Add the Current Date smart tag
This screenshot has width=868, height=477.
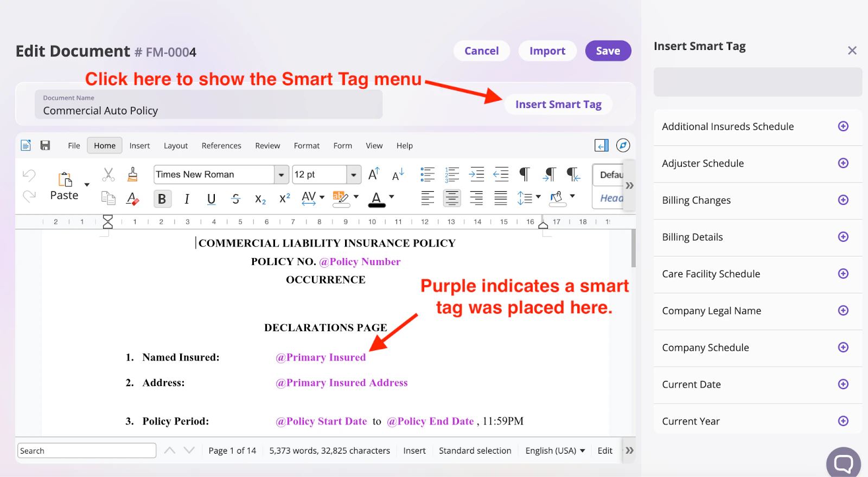pyautogui.click(x=843, y=384)
